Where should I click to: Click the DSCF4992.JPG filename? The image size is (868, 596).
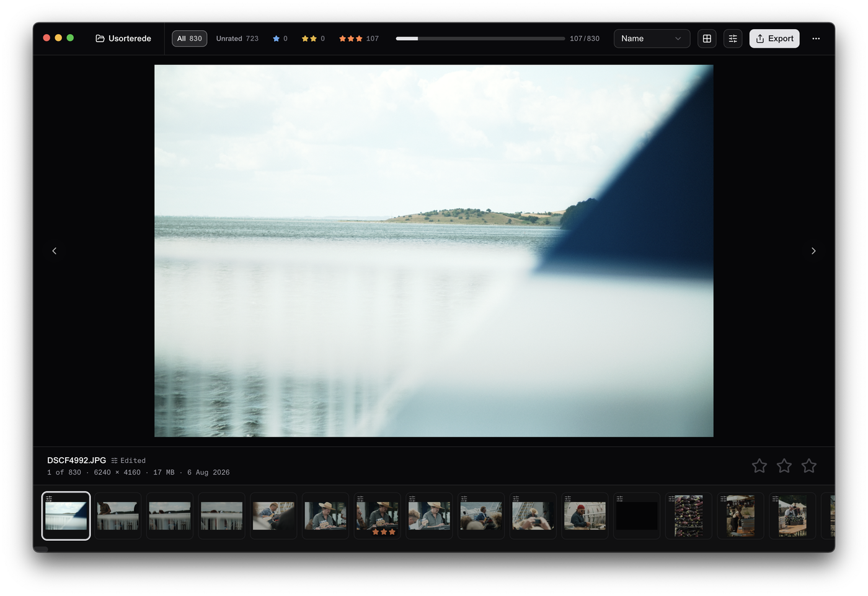coord(76,460)
